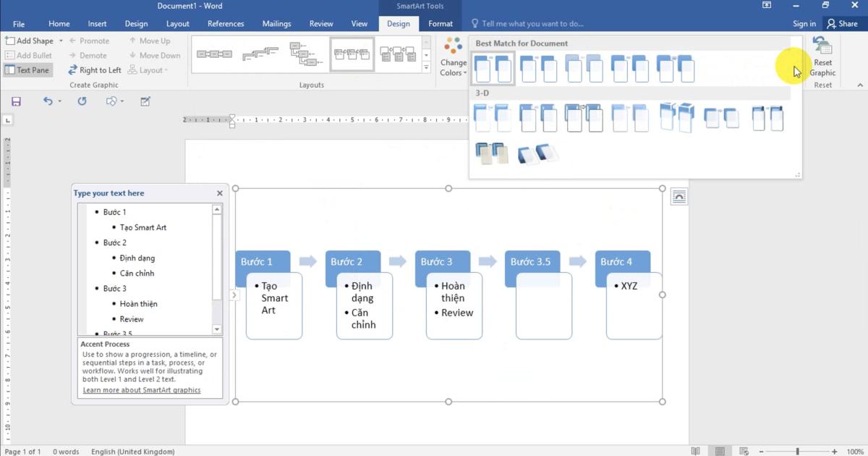Click the Redo icon in quick access toolbar

pyautogui.click(x=82, y=101)
